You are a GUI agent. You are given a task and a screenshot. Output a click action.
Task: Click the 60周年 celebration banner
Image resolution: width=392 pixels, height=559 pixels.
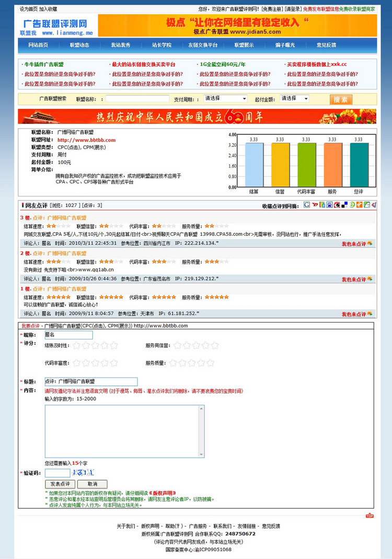(x=197, y=116)
